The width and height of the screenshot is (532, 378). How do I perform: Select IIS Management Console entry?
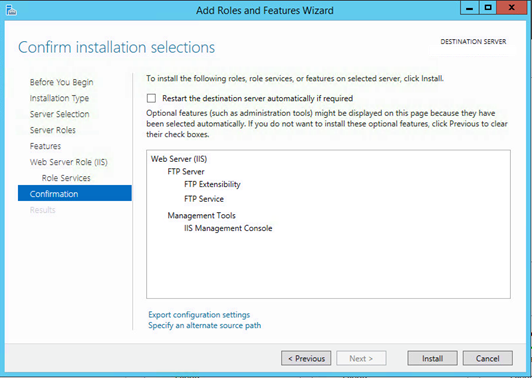click(228, 228)
